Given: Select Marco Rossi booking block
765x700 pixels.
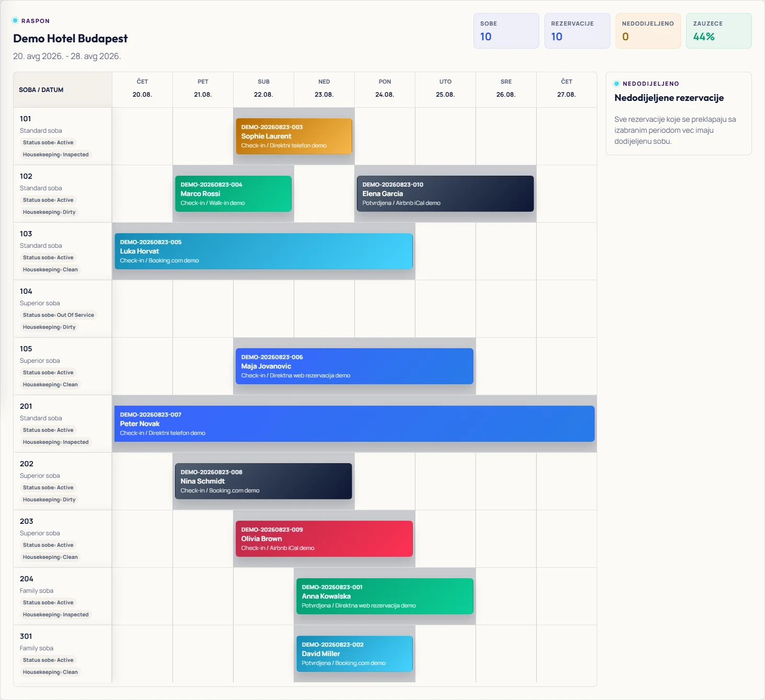Looking at the screenshot, I should coord(233,193).
